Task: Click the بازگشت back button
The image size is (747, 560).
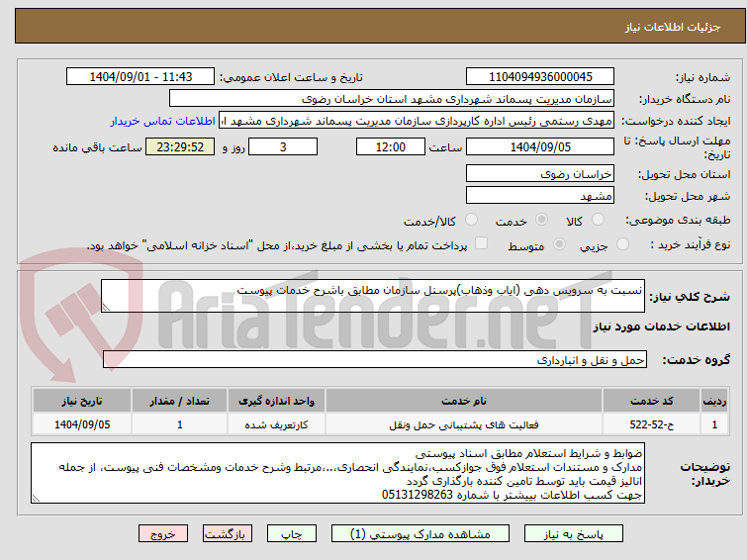Action: click(x=228, y=534)
